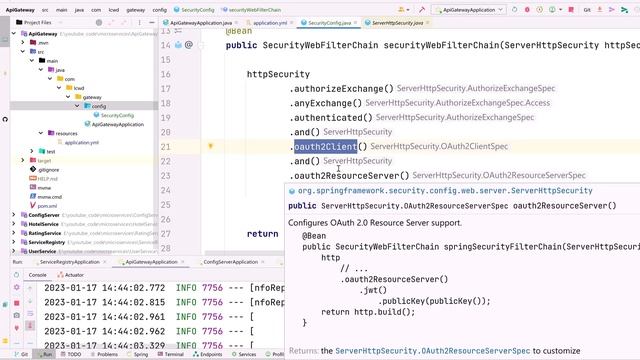Click the bean gutter icon on line 14
The width and height of the screenshot is (640, 360).
pos(178,45)
